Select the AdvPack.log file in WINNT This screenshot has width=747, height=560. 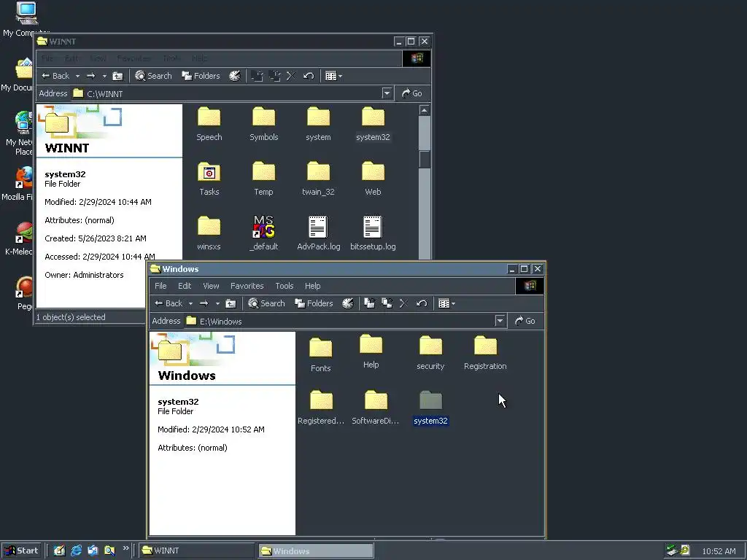(318, 233)
